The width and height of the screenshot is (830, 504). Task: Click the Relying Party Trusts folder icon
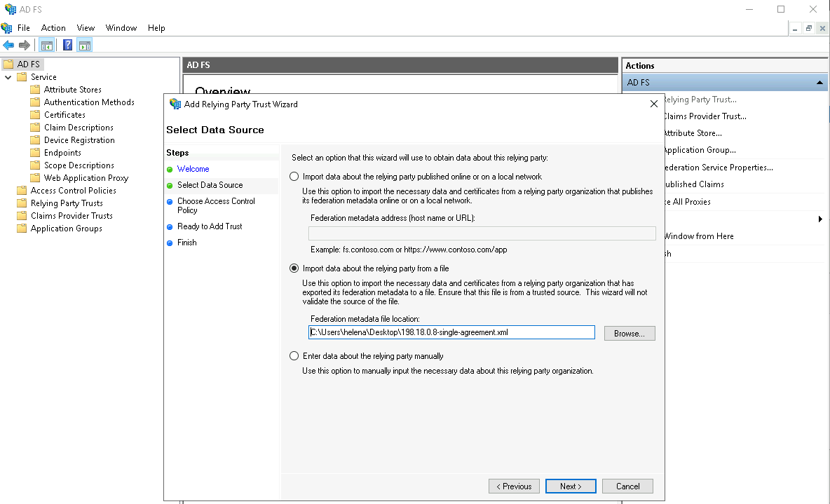(x=22, y=203)
